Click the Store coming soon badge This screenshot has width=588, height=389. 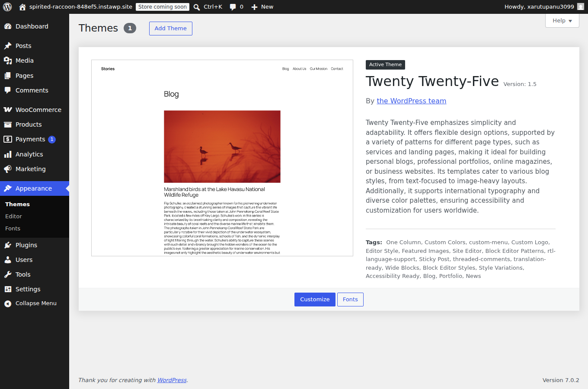[x=163, y=7]
